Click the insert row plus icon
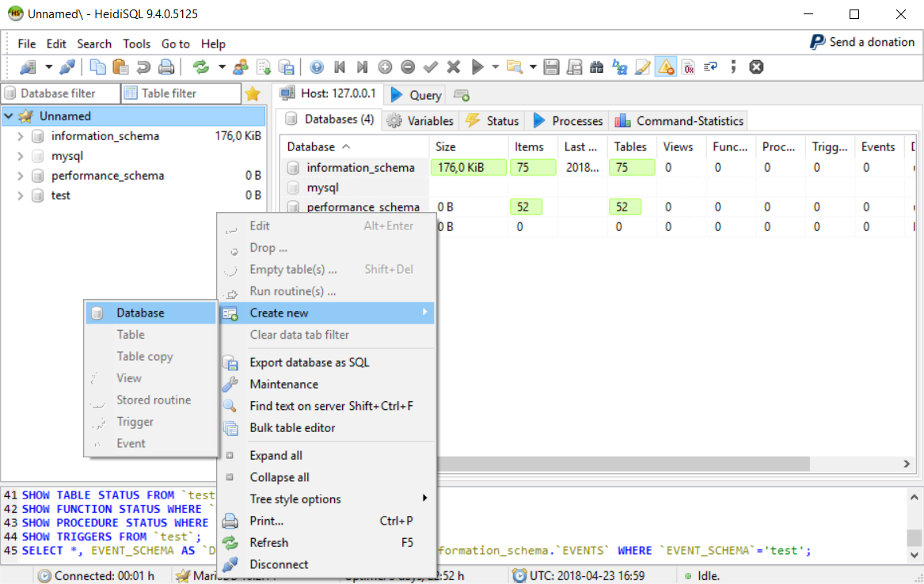Image resolution: width=924 pixels, height=584 pixels. (x=385, y=67)
